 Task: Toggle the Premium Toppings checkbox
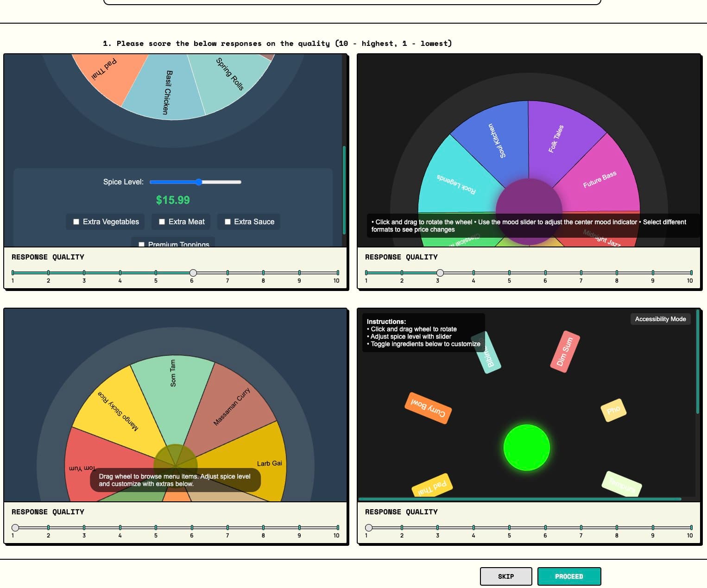[142, 244]
